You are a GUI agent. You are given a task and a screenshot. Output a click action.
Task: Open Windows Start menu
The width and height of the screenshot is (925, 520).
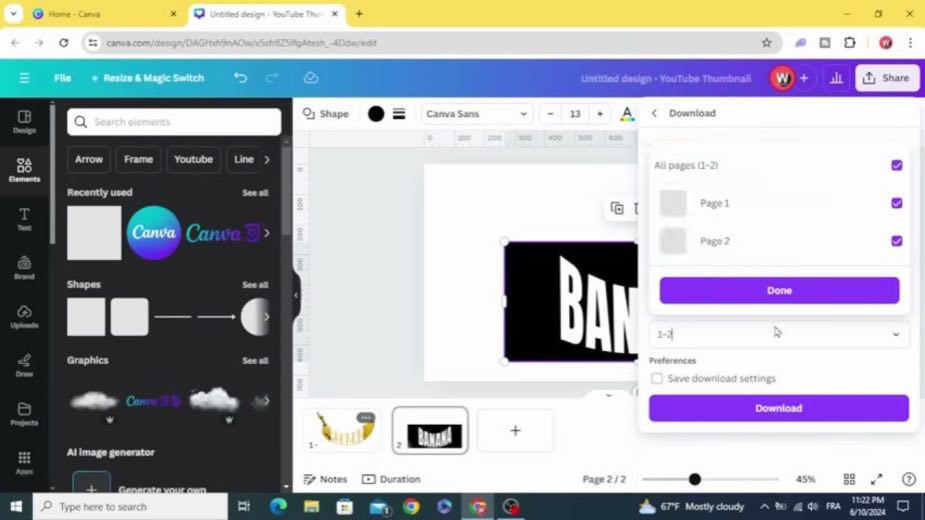coord(16,506)
